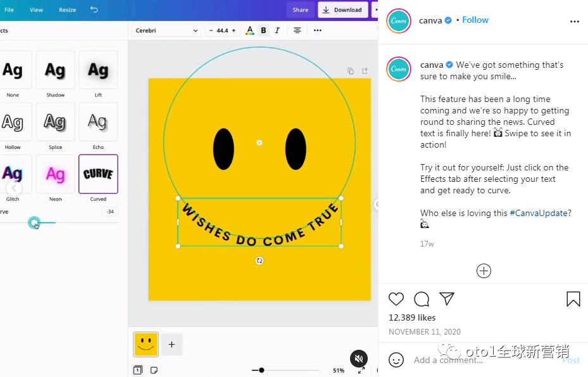The image size is (588, 377).
Task: Load more comments with plus circle
Action: [484, 271]
